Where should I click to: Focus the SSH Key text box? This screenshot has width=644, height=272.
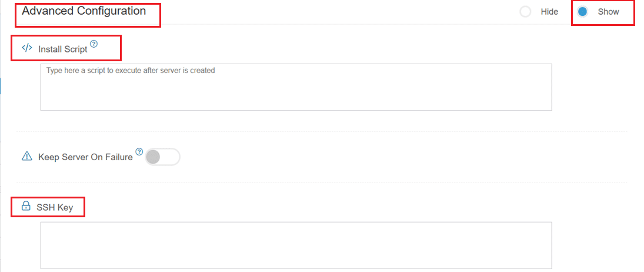296,246
